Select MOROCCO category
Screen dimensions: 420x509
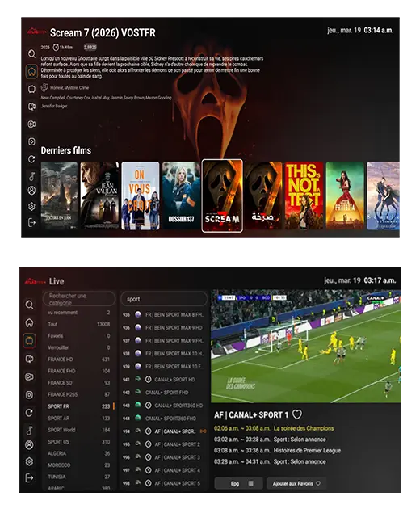(79, 465)
